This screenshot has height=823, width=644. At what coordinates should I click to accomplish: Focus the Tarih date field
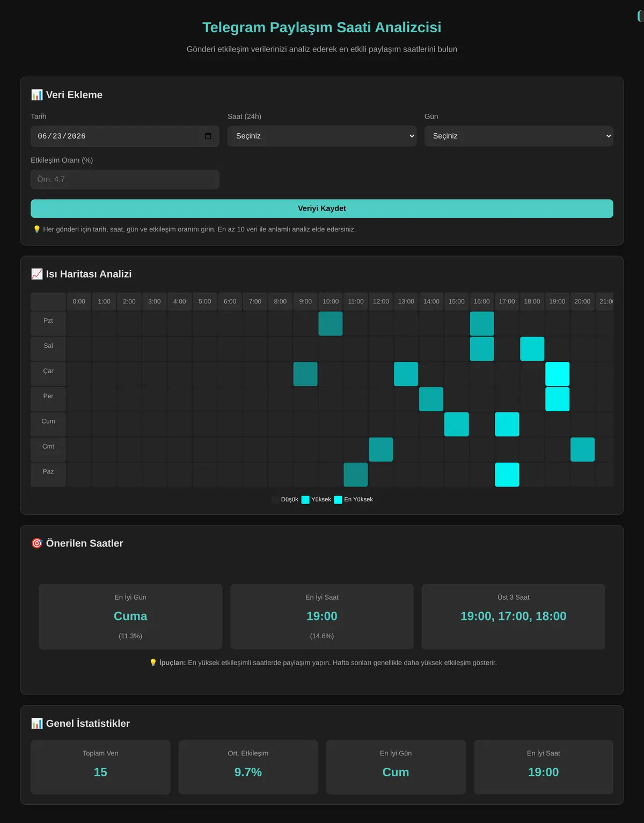tap(125, 136)
